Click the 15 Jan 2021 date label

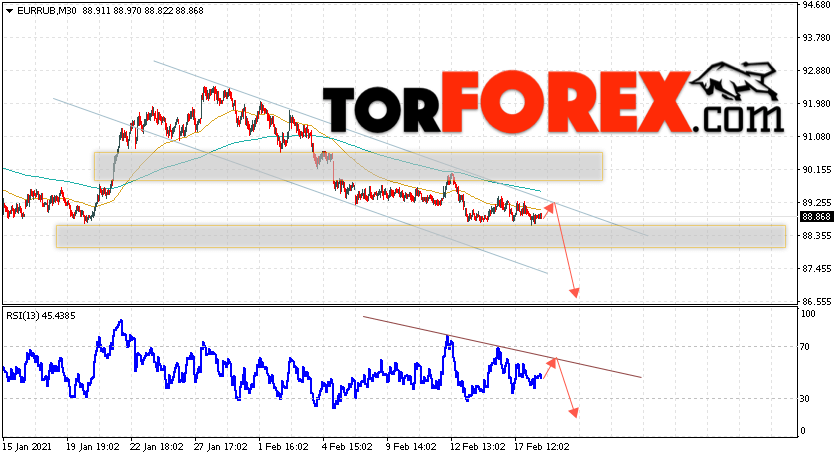27,446
